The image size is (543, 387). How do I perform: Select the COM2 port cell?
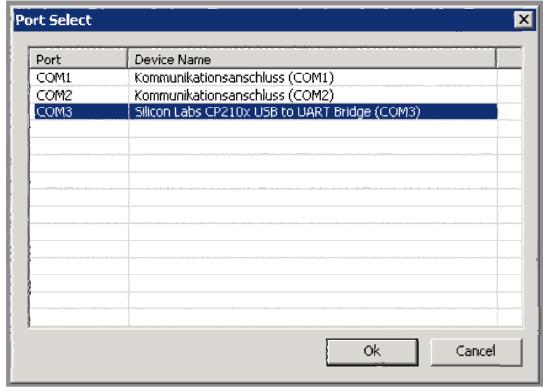pyautogui.click(x=54, y=95)
